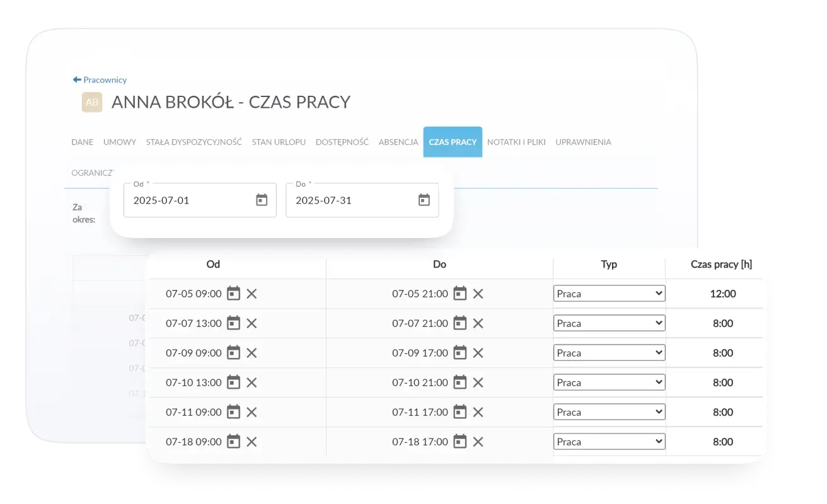Click the AB avatar badge for Anna Brokół

(91, 101)
